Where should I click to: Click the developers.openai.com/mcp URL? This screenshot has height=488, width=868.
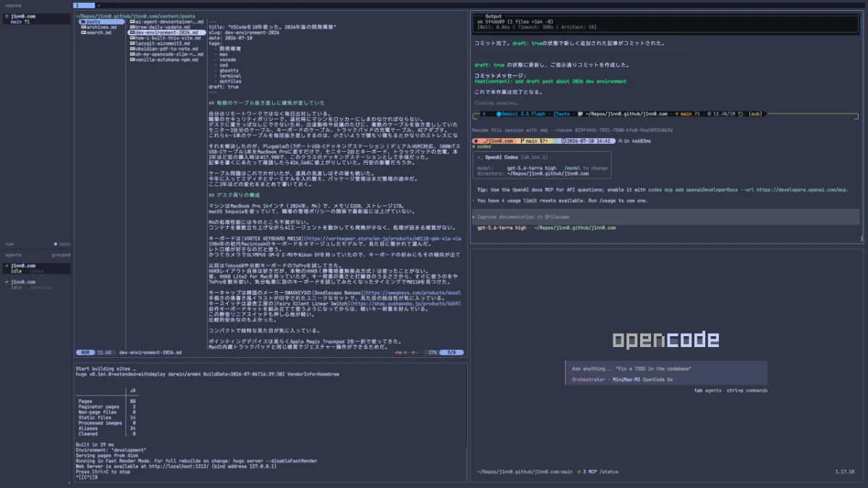(802, 189)
